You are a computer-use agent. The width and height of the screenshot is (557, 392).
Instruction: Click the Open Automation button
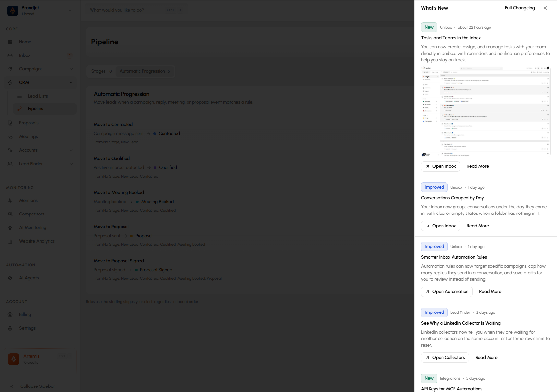(447, 292)
